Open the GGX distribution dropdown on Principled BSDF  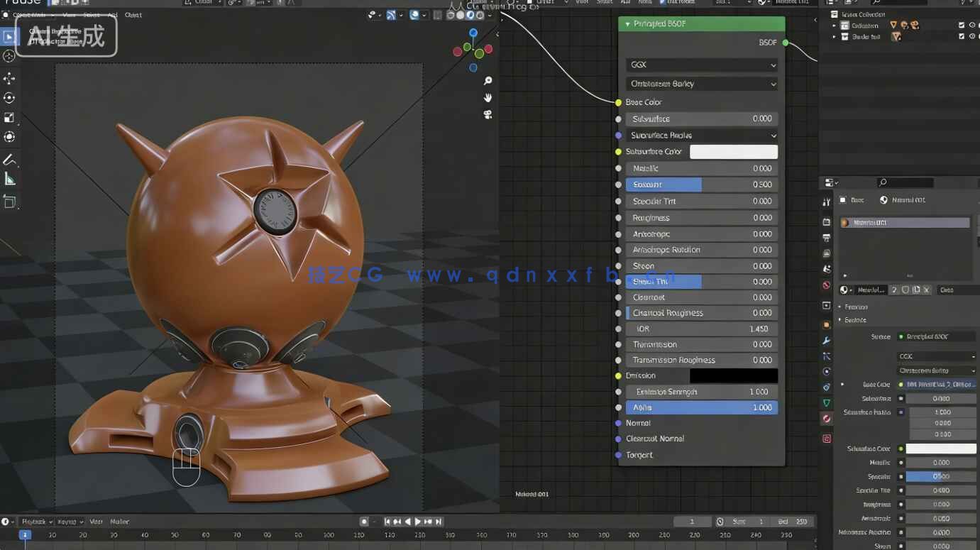[x=701, y=65]
